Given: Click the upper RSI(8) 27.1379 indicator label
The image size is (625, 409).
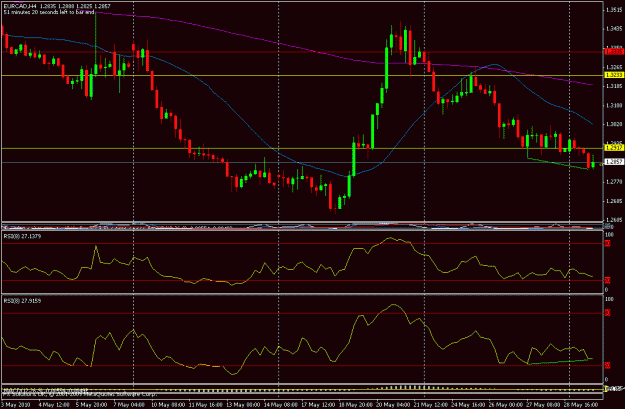Looking at the screenshot, I should point(22,236).
